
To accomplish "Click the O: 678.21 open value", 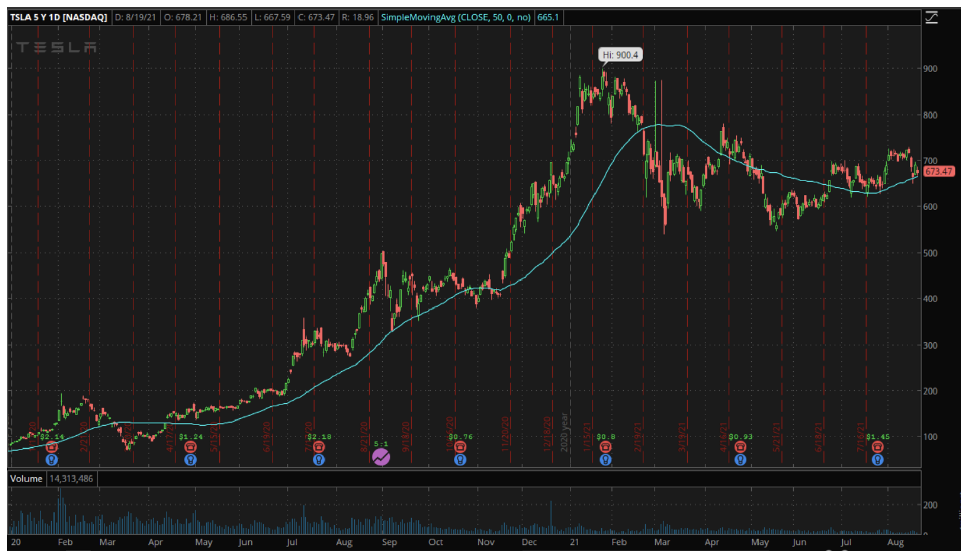I will coord(182,17).
